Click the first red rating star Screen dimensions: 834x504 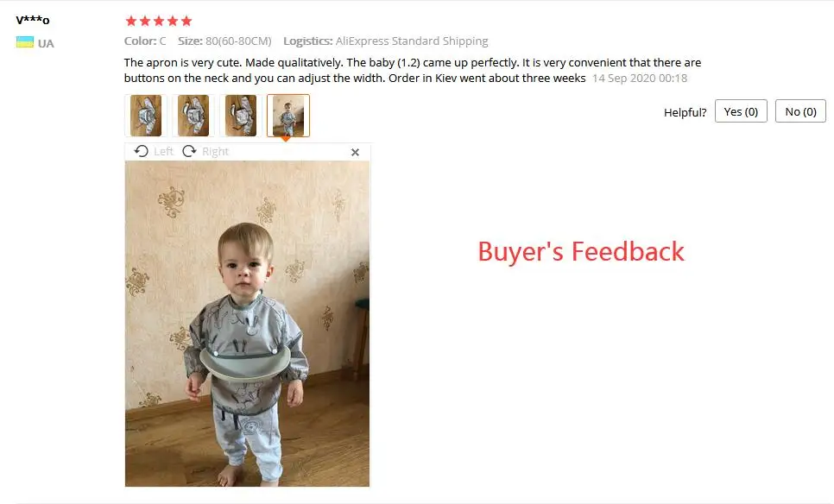(131, 21)
